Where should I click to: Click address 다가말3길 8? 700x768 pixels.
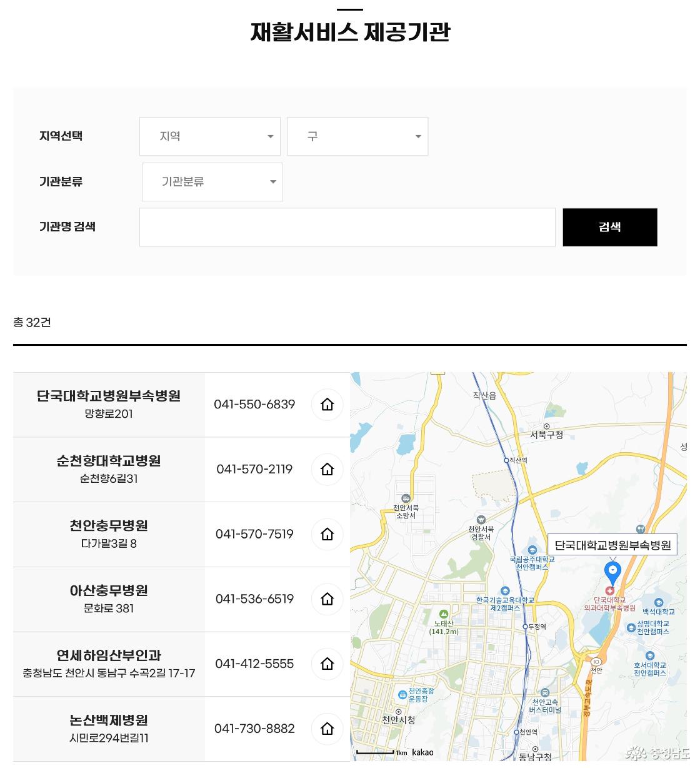tap(109, 544)
